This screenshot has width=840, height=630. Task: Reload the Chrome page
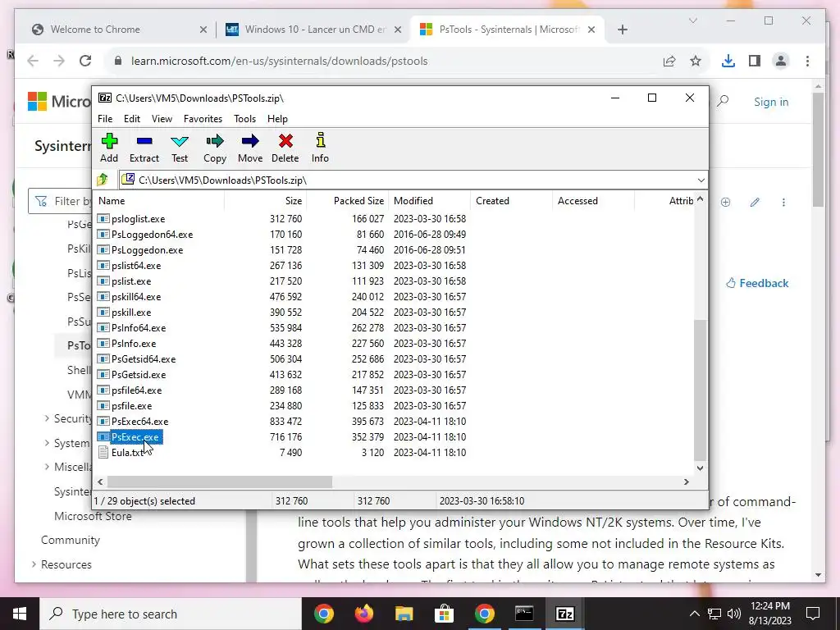click(x=85, y=61)
